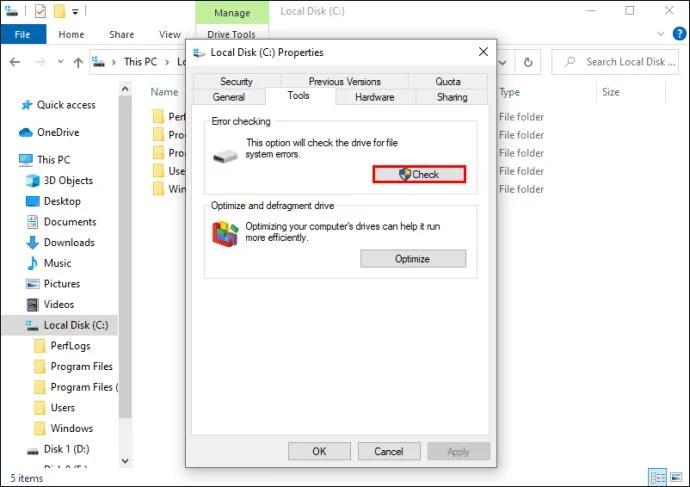Switch to the Security tab
Screen dimensions: 690x487
236,81
